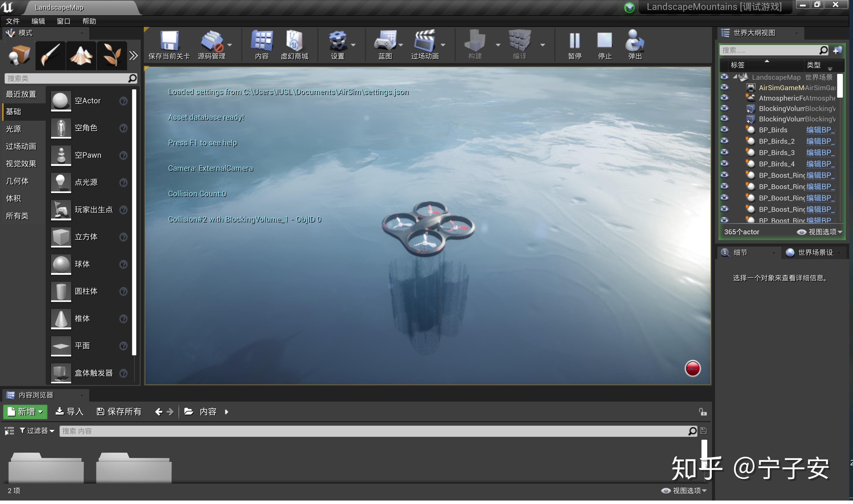Image resolution: width=853 pixels, height=504 pixels.
Task: Select the Paint mode brush icon
Action: 50,55
